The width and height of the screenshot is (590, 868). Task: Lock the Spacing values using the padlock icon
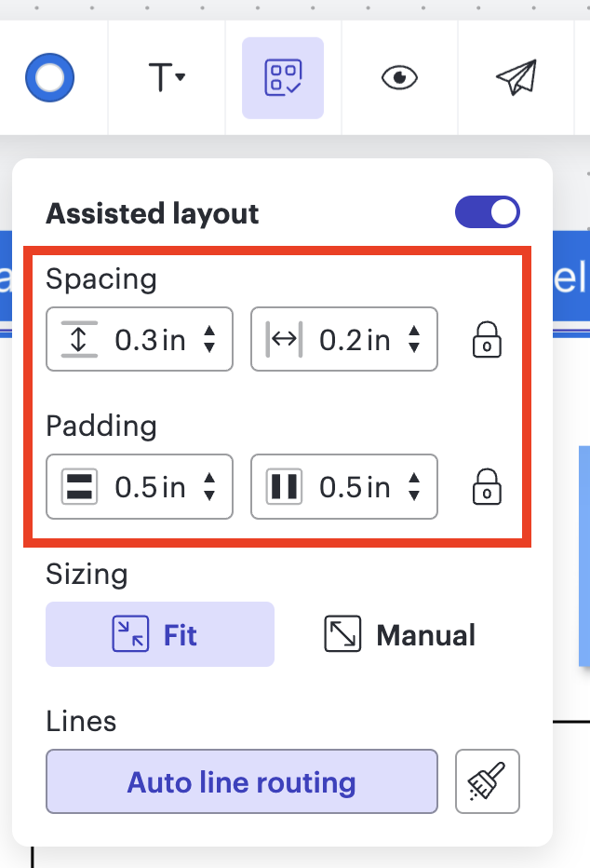pos(486,339)
